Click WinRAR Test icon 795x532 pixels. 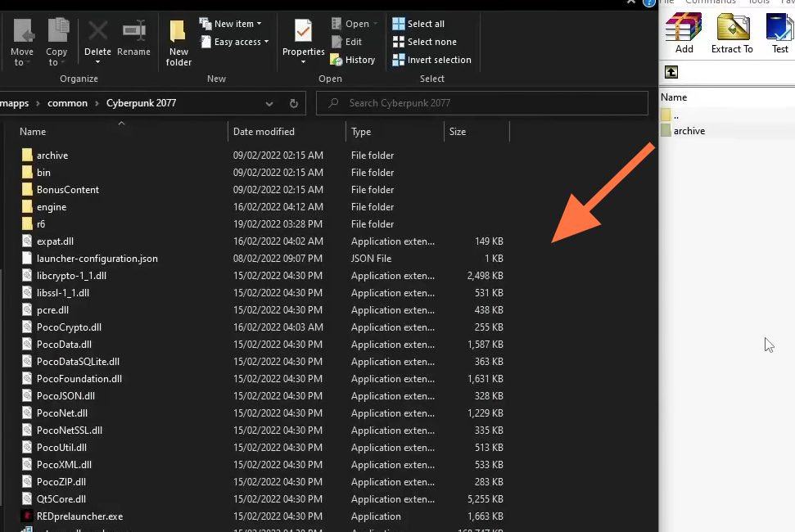point(779,26)
